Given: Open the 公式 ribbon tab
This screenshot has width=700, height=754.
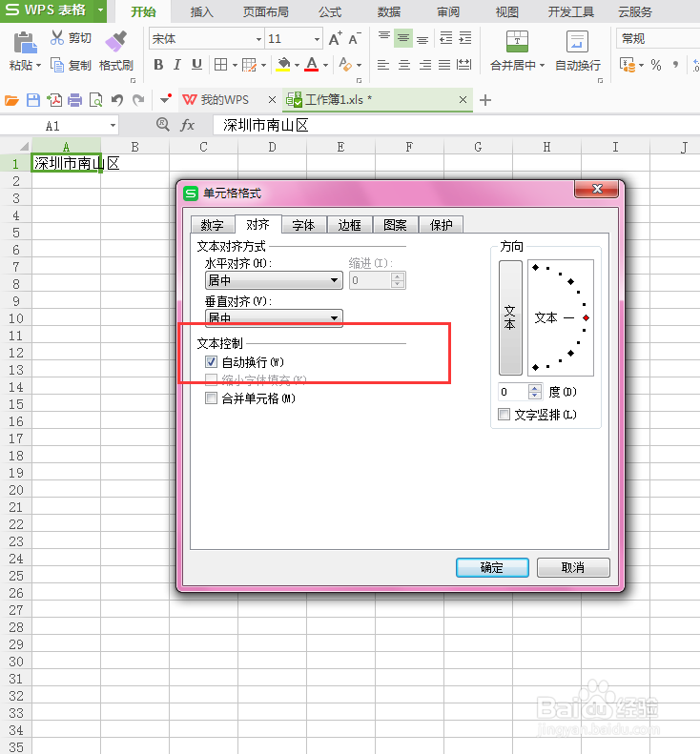Looking at the screenshot, I should click(330, 11).
